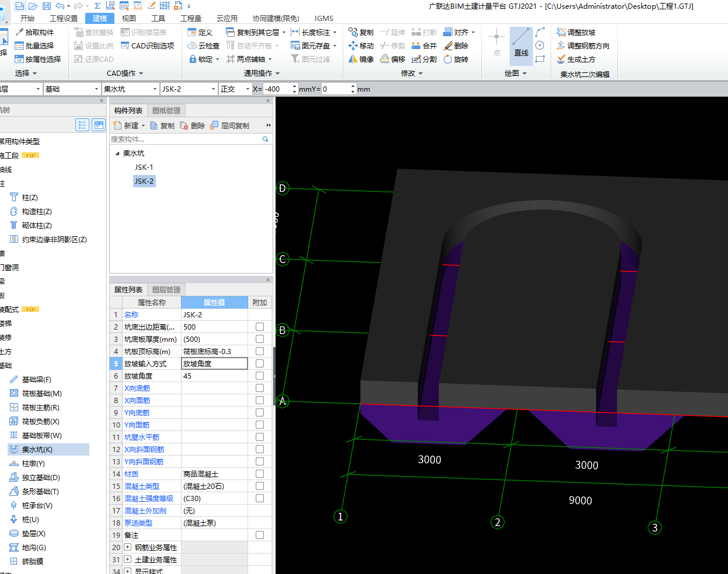Screen dimensions: 728x574
Task: Click the 混凝土类型 property link
Action: (142, 486)
